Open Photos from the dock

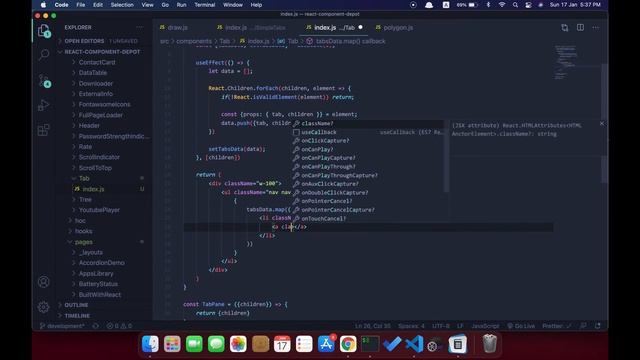click(x=238, y=344)
